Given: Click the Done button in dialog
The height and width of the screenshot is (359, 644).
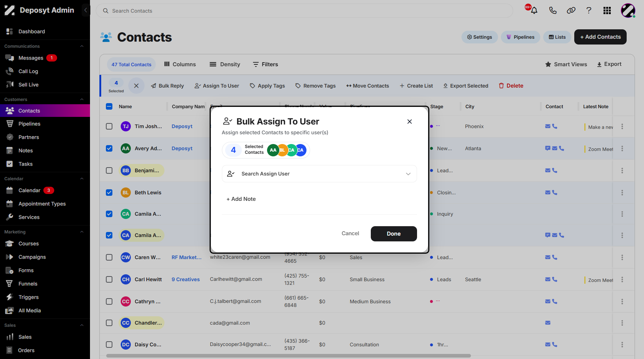Looking at the screenshot, I should 394,234.
